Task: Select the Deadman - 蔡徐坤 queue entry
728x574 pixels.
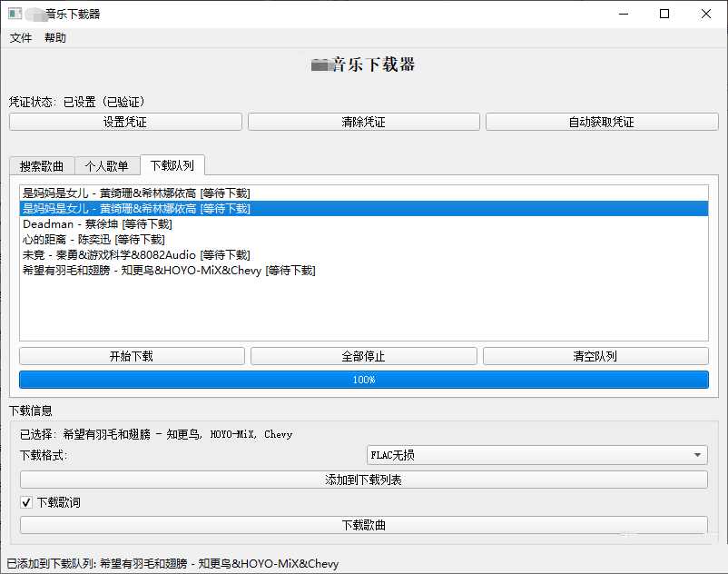Action: coord(136,223)
